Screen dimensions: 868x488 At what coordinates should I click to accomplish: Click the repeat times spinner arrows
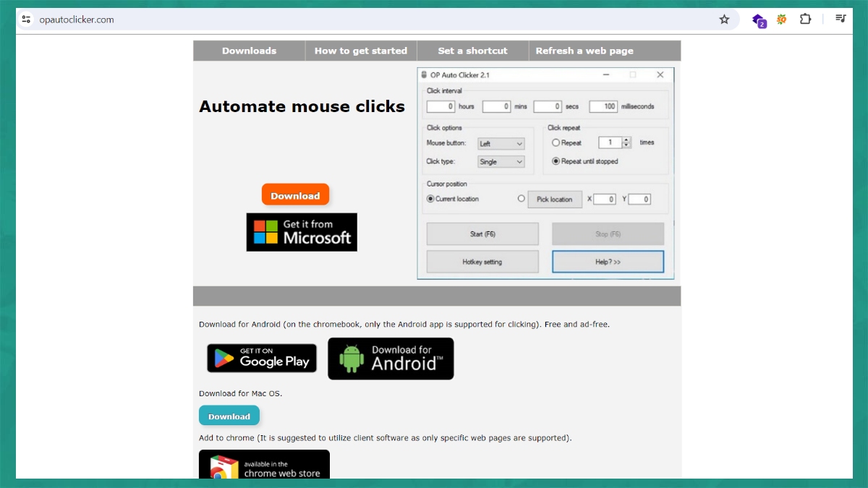pyautogui.click(x=626, y=143)
